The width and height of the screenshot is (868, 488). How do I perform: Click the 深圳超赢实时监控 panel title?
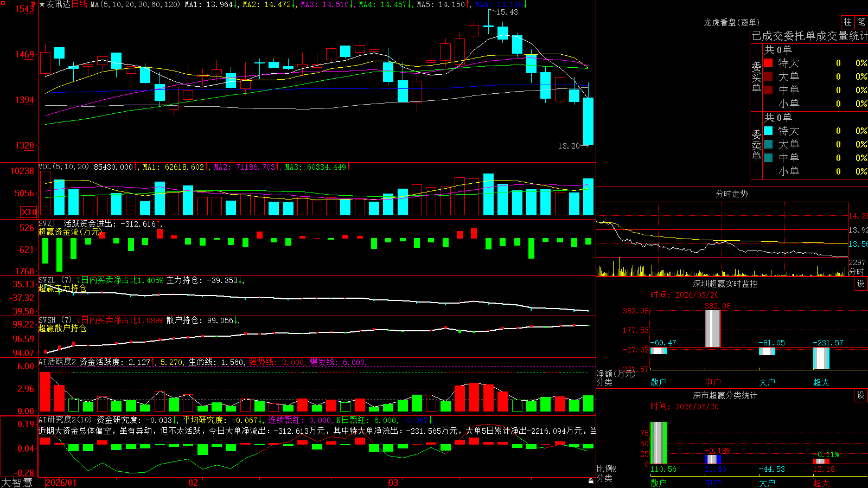coord(725,284)
